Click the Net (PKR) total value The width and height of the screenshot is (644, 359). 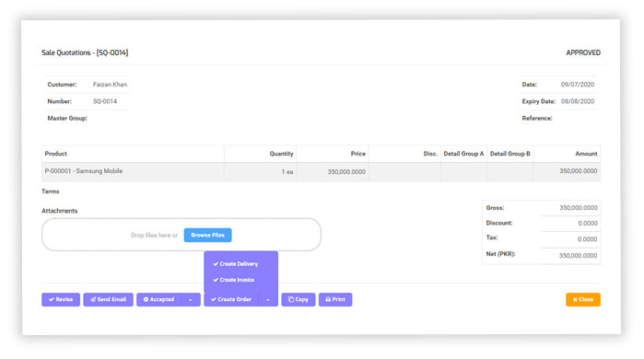[578, 256]
